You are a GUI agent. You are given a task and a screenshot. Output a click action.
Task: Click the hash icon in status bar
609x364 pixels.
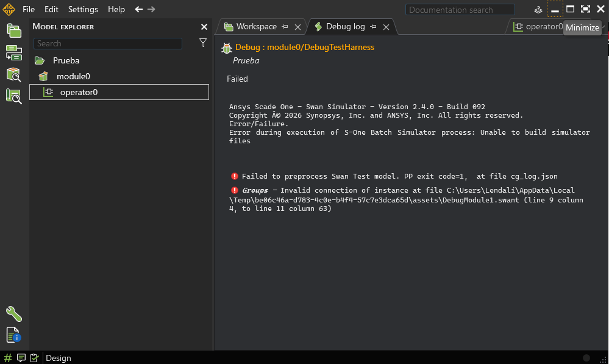pos(8,358)
